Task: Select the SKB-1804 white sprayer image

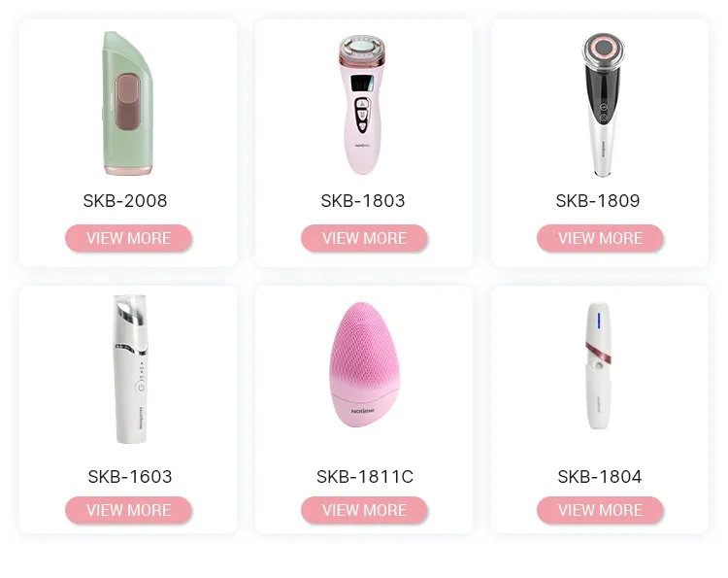Action: pyautogui.click(x=598, y=365)
